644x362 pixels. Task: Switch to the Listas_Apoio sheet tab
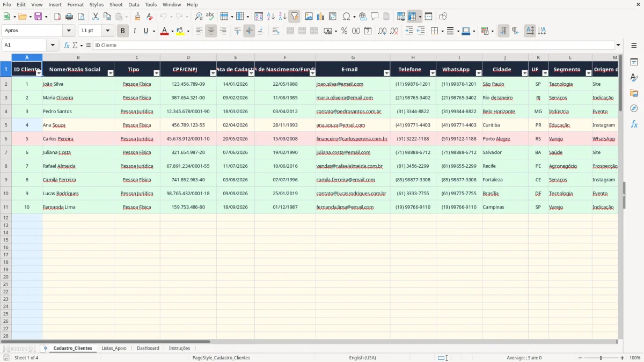tap(114, 348)
